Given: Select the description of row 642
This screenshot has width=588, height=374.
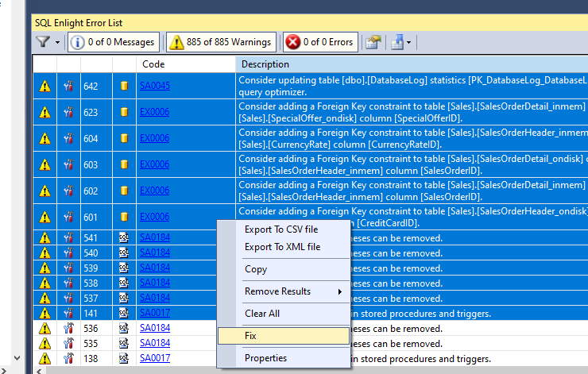Looking at the screenshot, I should (x=412, y=86).
